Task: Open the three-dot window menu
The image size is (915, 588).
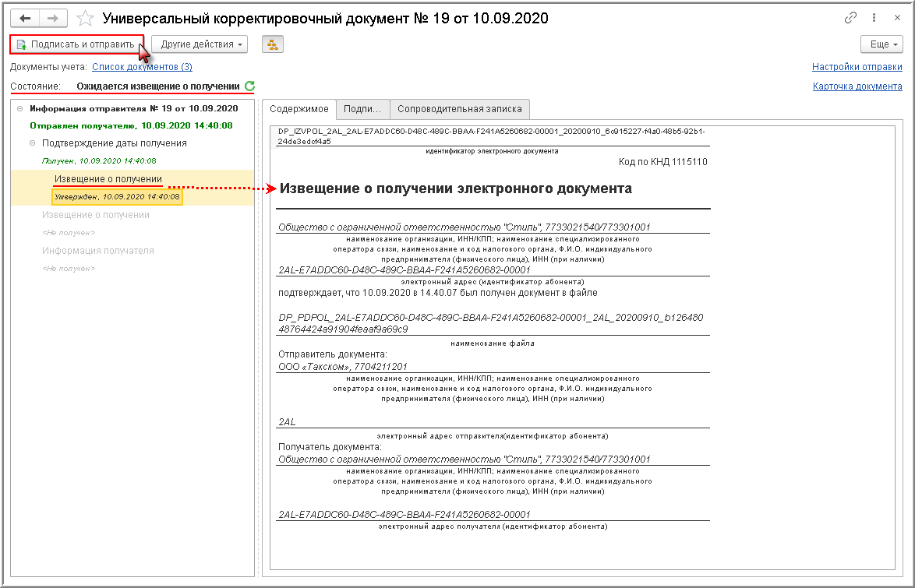Action: point(874,18)
